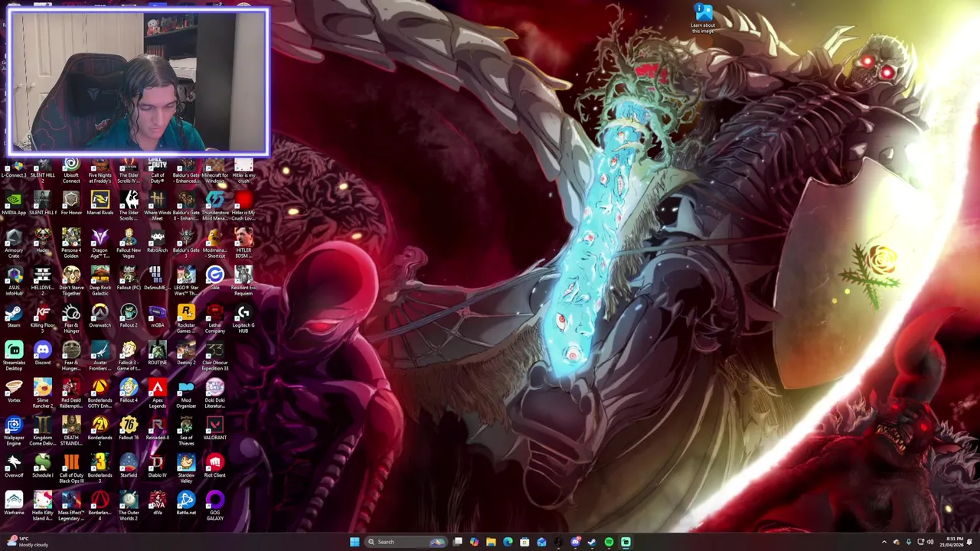This screenshot has height=551, width=980.
Task: Click the 'Learn about this image' desktop icon
Action: tap(703, 18)
